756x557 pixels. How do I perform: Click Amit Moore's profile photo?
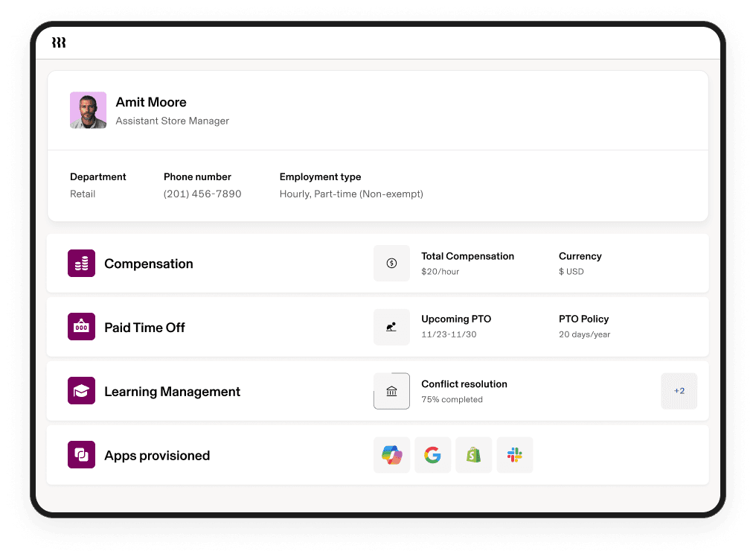(x=89, y=110)
